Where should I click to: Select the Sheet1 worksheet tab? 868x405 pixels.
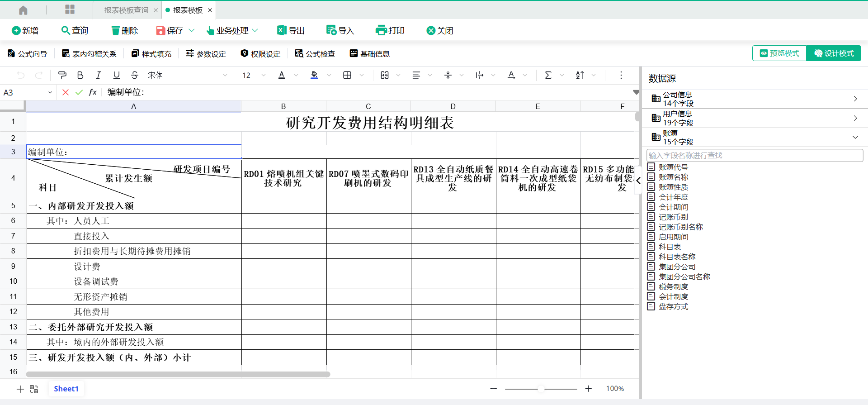[66, 389]
